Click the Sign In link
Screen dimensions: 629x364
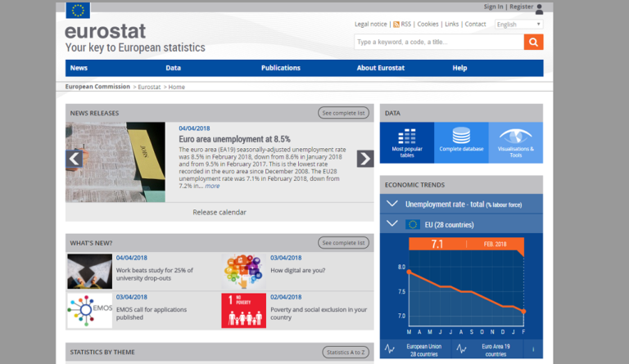click(x=493, y=7)
